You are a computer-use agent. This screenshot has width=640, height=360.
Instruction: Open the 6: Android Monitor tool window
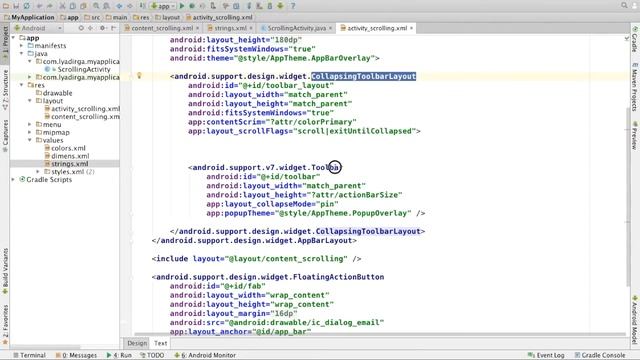pyautogui.click(x=205, y=355)
